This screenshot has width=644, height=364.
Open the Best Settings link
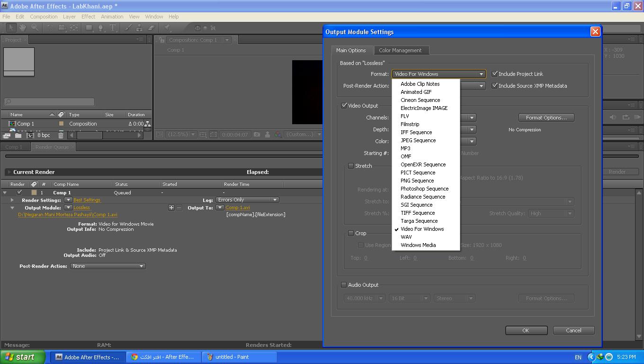[x=87, y=200]
